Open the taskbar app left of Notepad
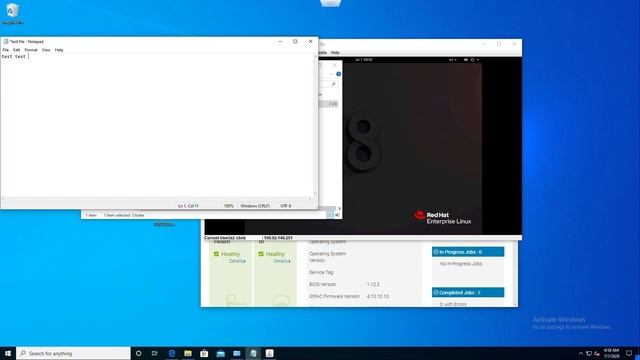This screenshot has width=640, height=360. coord(237,353)
